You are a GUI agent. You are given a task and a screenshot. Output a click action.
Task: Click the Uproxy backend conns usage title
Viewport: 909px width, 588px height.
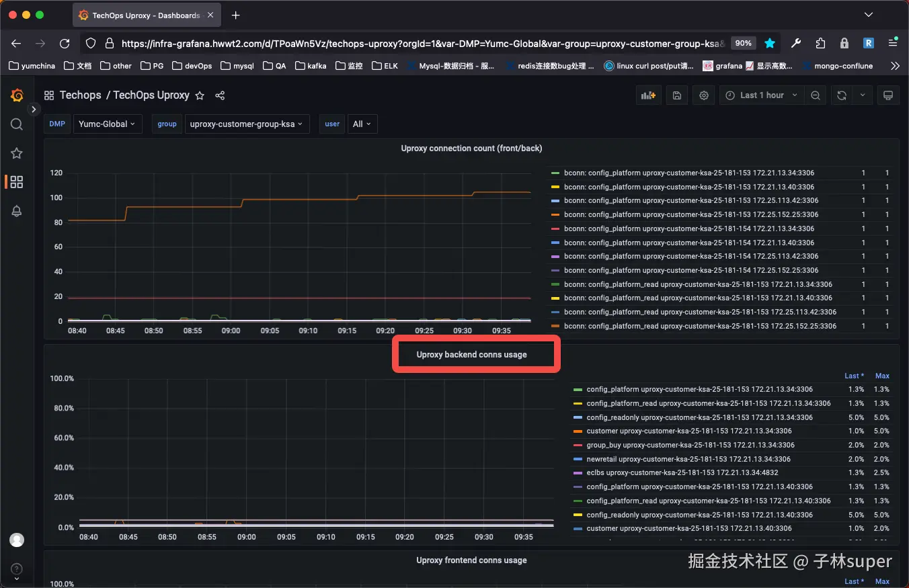click(471, 354)
